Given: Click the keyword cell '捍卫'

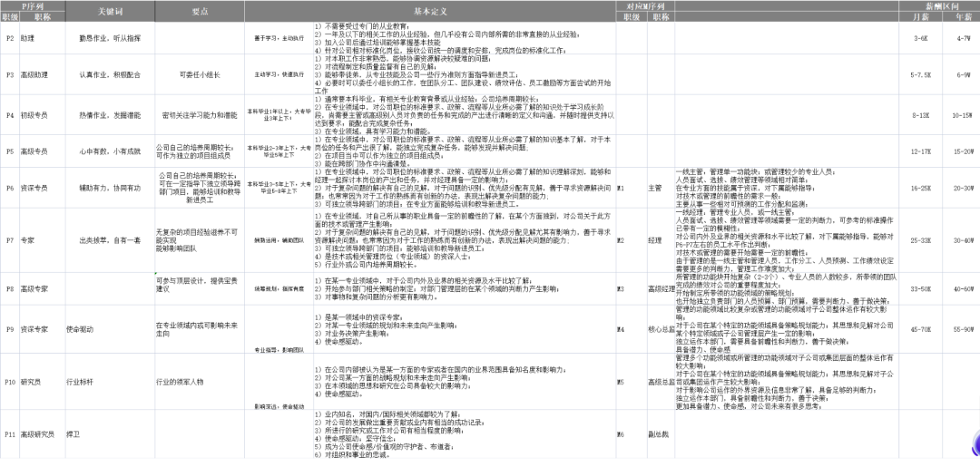Looking at the screenshot, I should pyautogui.click(x=110, y=434).
